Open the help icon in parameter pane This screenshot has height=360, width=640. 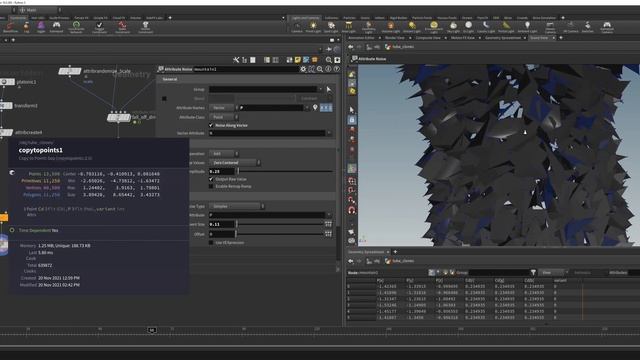pyautogui.click(x=336, y=69)
